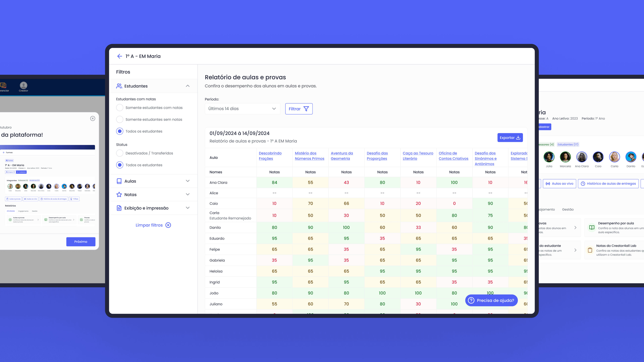Select Somente estudantes com notas option

(120, 108)
